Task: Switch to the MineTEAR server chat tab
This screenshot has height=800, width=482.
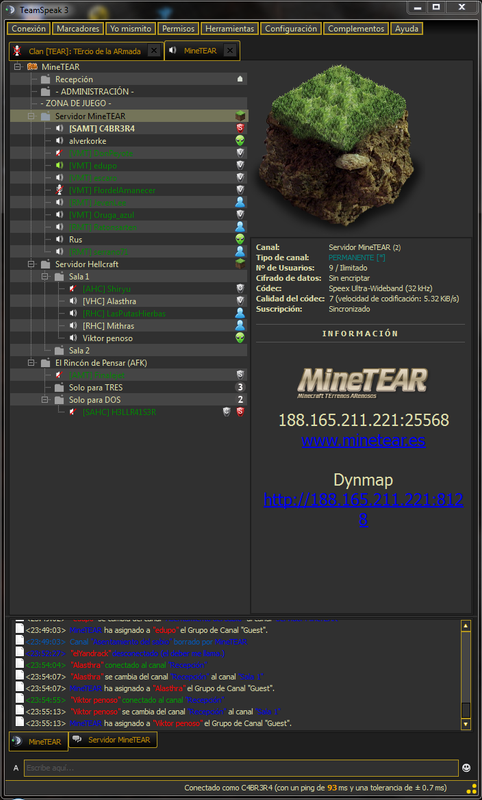Action: click(39, 741)
